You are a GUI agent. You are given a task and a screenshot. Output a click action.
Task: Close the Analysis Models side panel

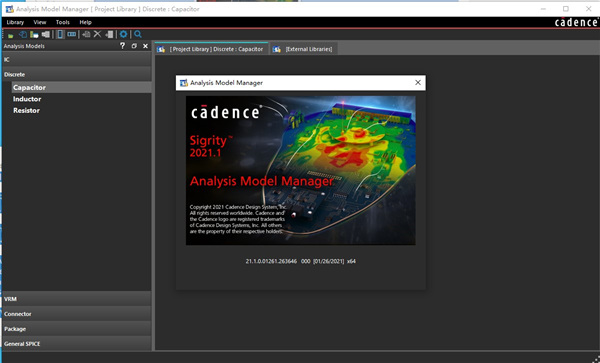tap(145, 46)
